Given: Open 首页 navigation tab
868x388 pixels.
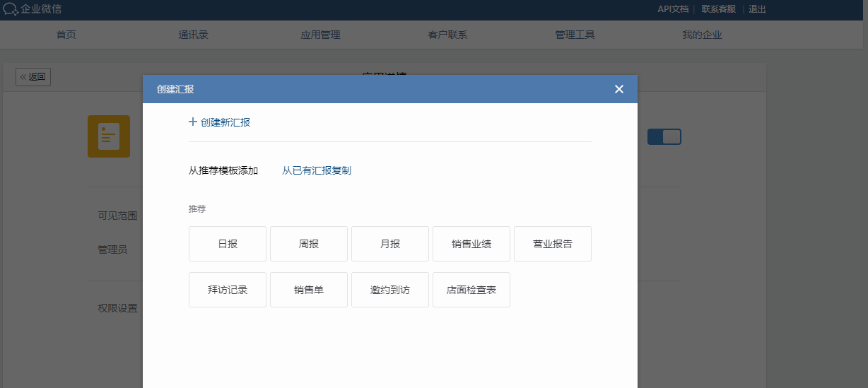Looking at the screenshot, I should tap(66, 35).
